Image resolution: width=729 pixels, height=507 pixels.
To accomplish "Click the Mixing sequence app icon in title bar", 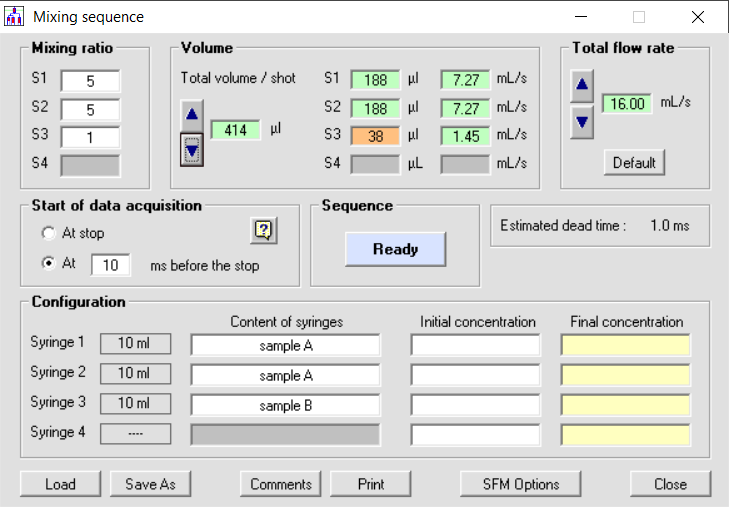I will [14, 16].
